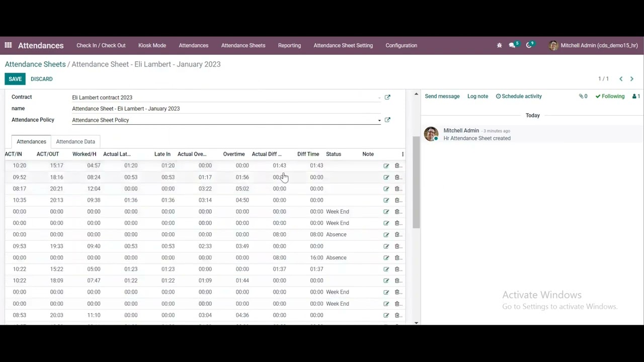The image size is (644, 362).
Task: Delete the row with ACT/IN 08:53
Action: pos(397,315)
